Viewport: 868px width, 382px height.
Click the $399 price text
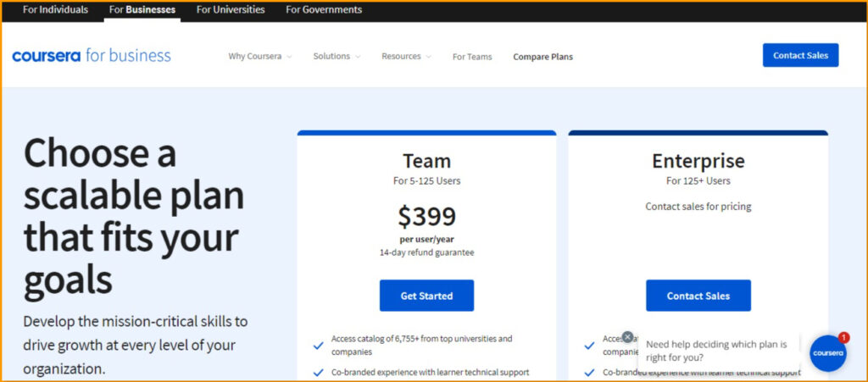427,216
